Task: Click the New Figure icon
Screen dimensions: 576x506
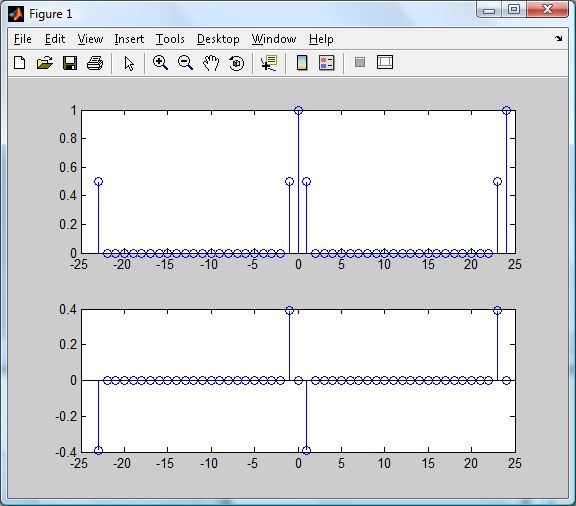Action: [19, 63]
